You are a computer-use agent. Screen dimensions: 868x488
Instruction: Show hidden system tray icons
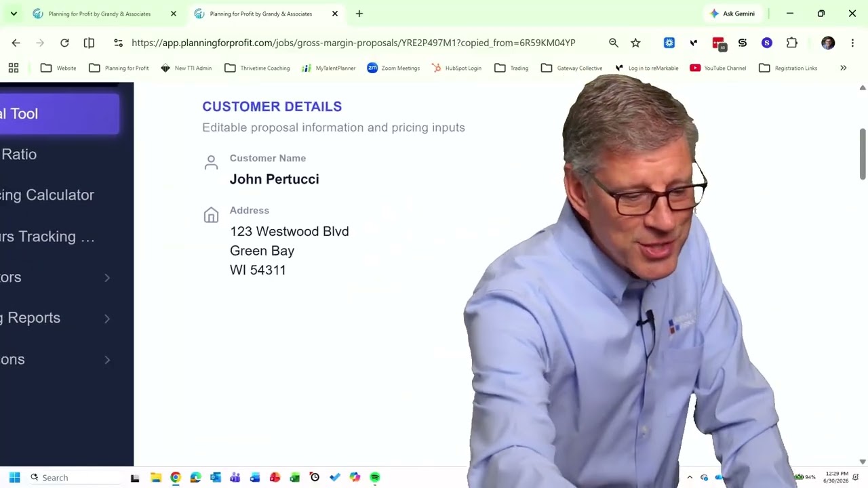pyautogui.click(x=690, y=477)
